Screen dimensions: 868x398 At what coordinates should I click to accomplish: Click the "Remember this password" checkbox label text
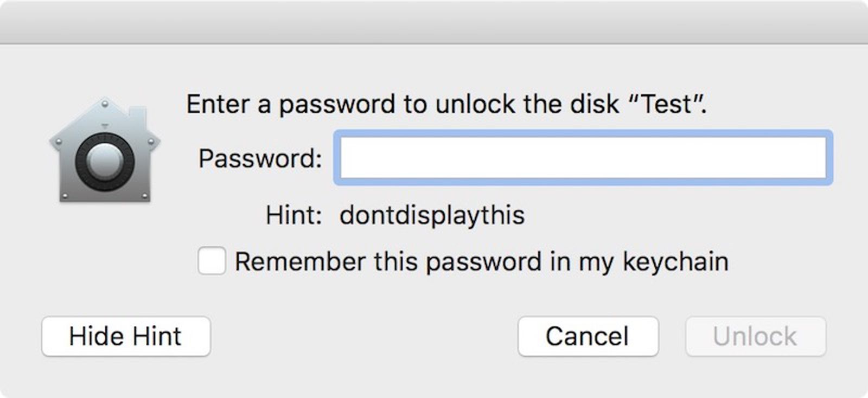[481, 261]
